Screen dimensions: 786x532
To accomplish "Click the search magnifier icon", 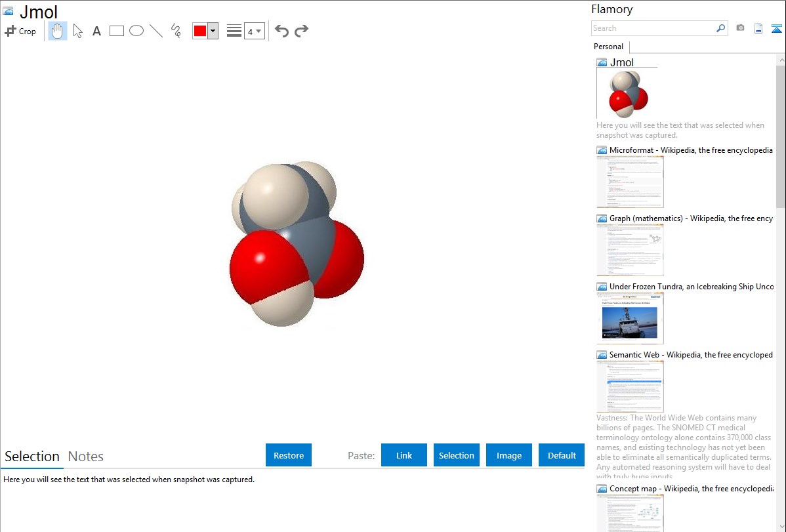I will (721, 28).
